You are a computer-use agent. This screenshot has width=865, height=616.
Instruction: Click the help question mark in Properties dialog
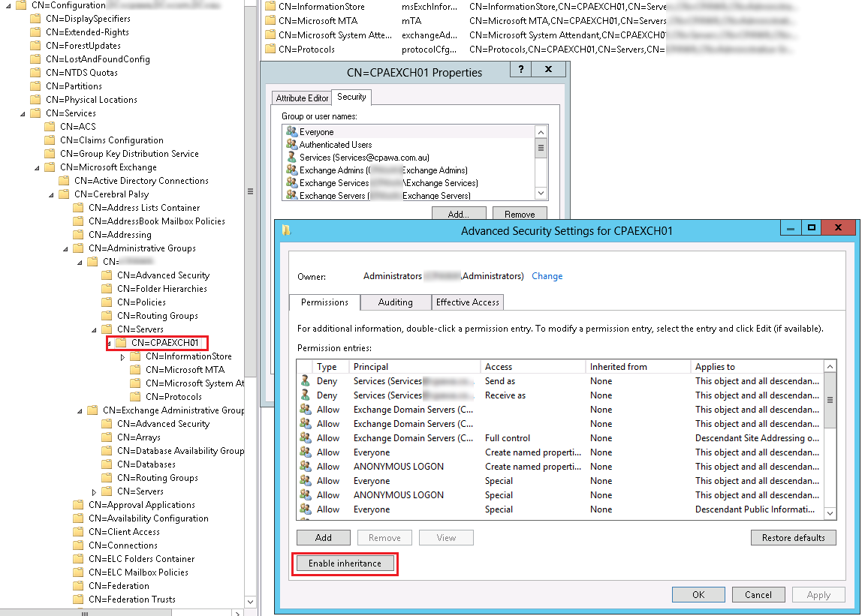pos(521,69)
